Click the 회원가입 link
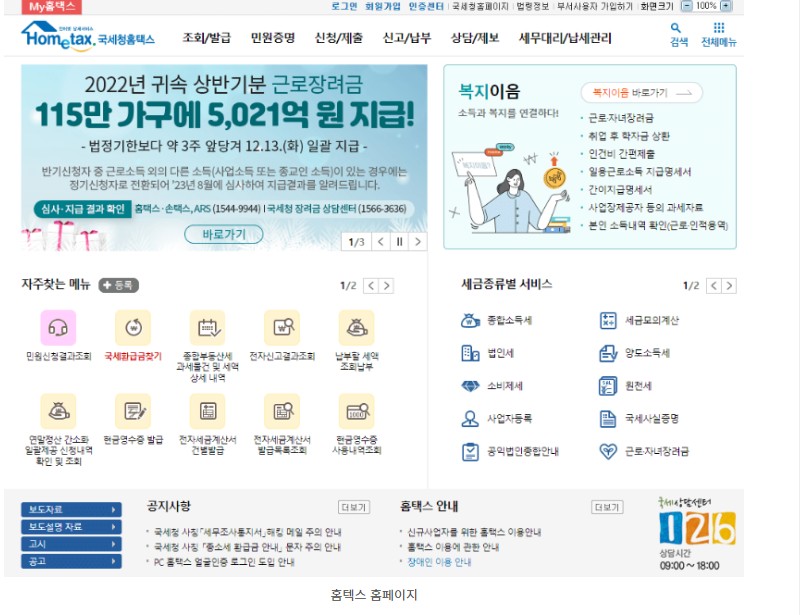Image resolution: width=803 pixels, height=615 pixels. point(383,6)
